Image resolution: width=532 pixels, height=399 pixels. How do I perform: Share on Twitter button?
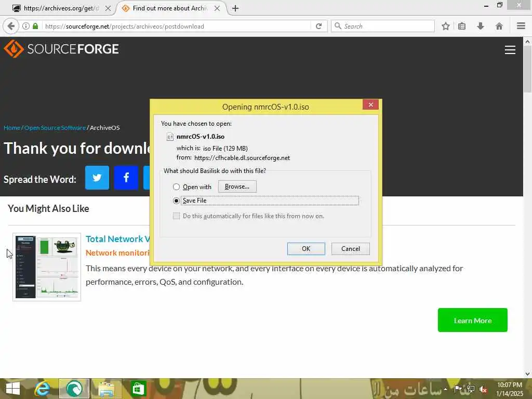pyautogui.click(x=97, y=178)
